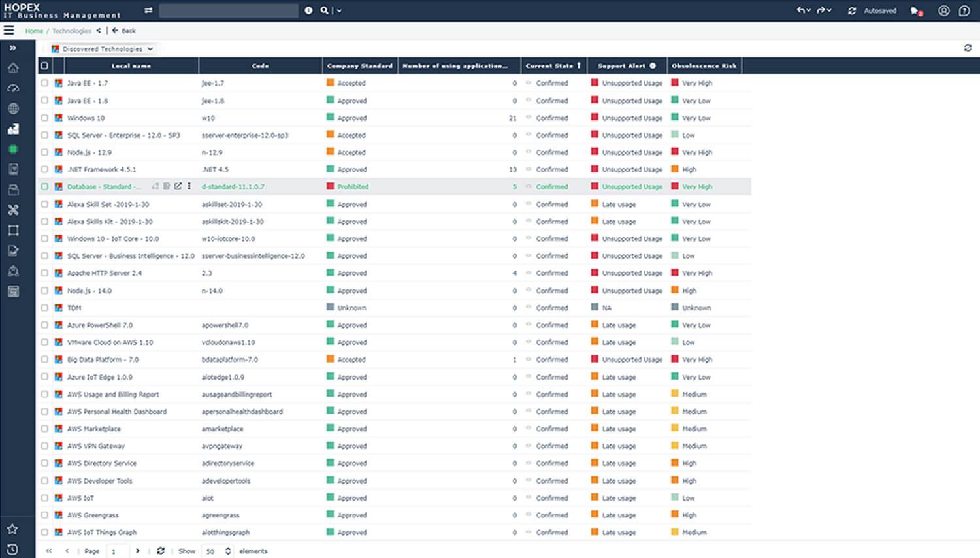Click the page number input field
The width and height of the screenshot is (980, 558).
click(117, 551)
